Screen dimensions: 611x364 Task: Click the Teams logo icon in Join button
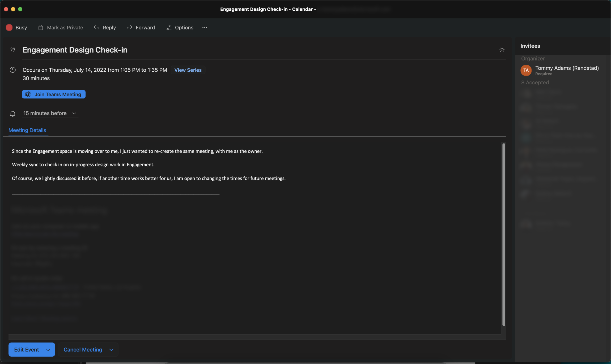click(28, 94)
